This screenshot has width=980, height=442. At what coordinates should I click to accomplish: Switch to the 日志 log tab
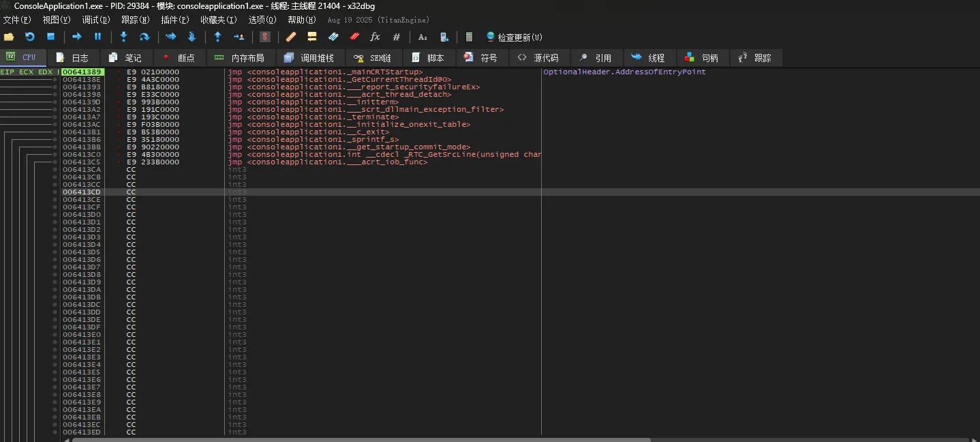point(73,58)
